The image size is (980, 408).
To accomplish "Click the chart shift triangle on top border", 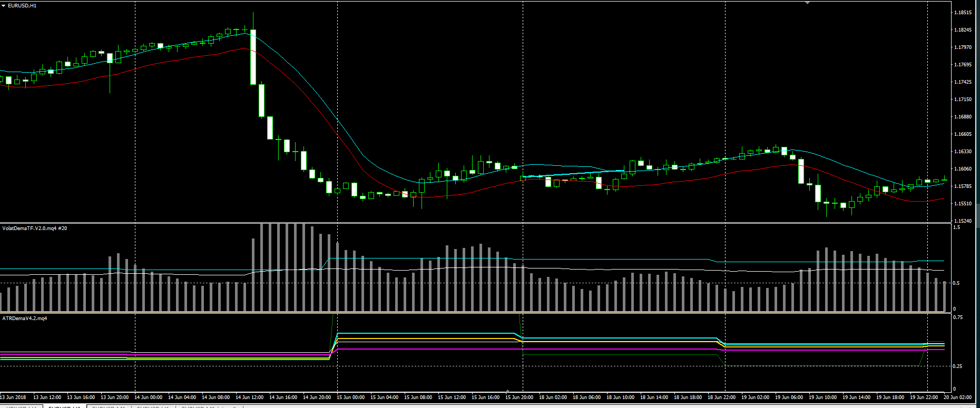I will (807, 3).
